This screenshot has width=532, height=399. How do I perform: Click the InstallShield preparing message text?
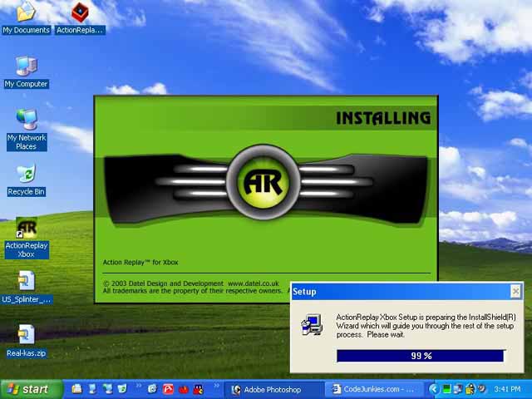coord(426,326)
